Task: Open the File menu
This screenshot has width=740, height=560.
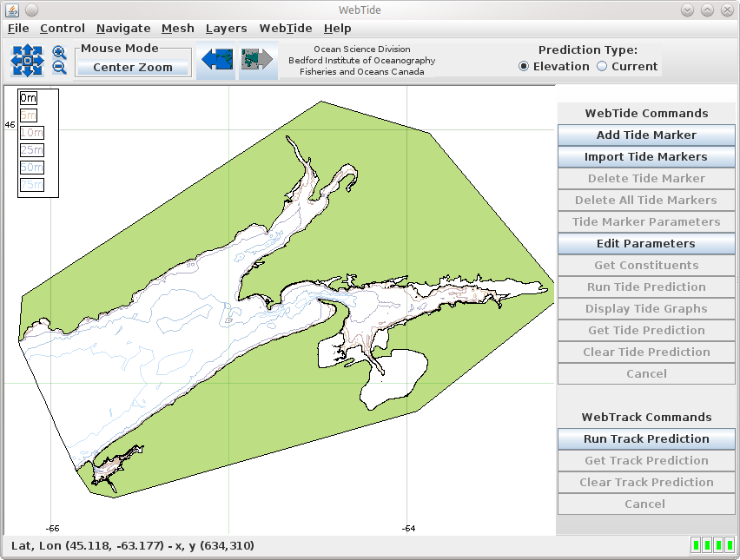Action: (x=18, y=29)
